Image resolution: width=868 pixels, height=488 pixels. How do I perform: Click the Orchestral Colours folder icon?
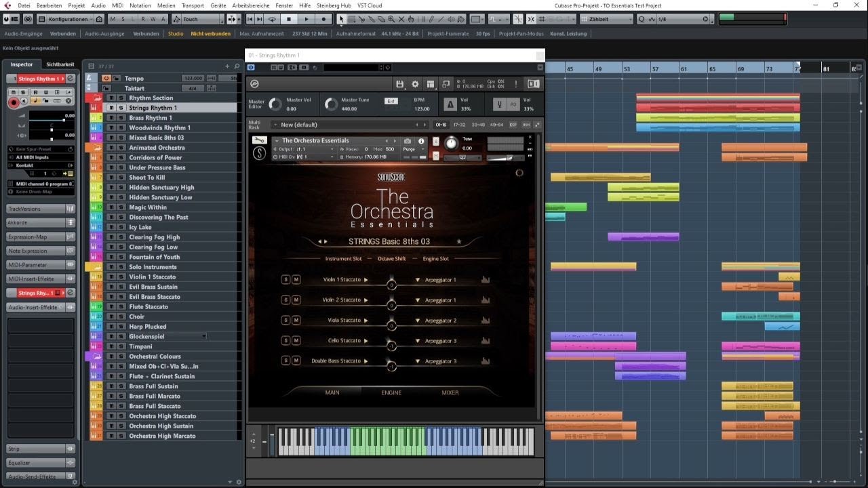(x=97, y=357)
